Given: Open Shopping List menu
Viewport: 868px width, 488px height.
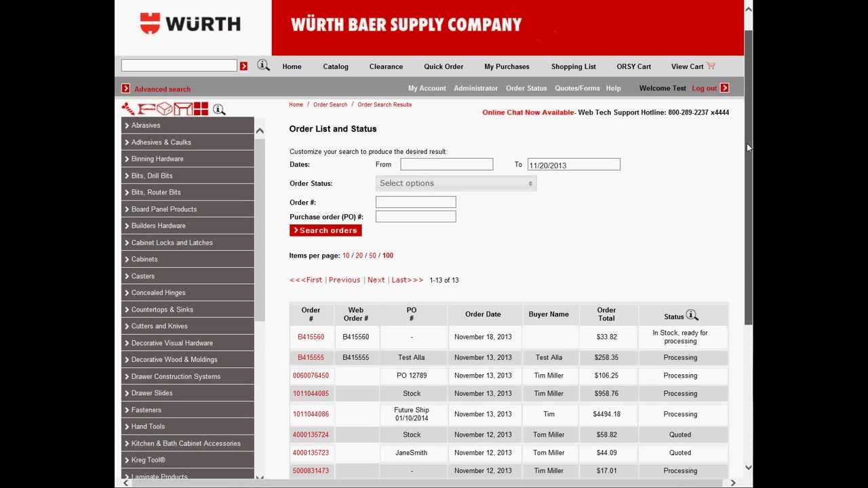Looking at the screenshot, I should coord(574,66).
